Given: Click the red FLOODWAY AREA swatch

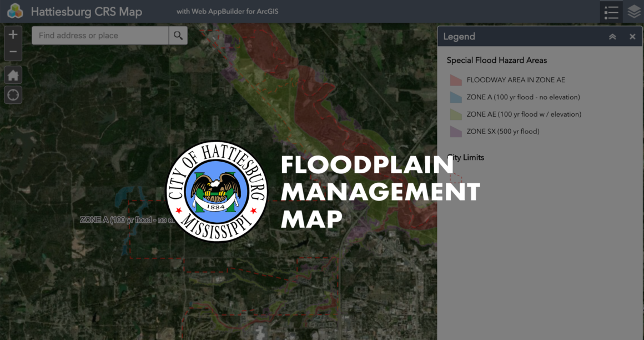Looking at the screenshot, I should (455, 79).
